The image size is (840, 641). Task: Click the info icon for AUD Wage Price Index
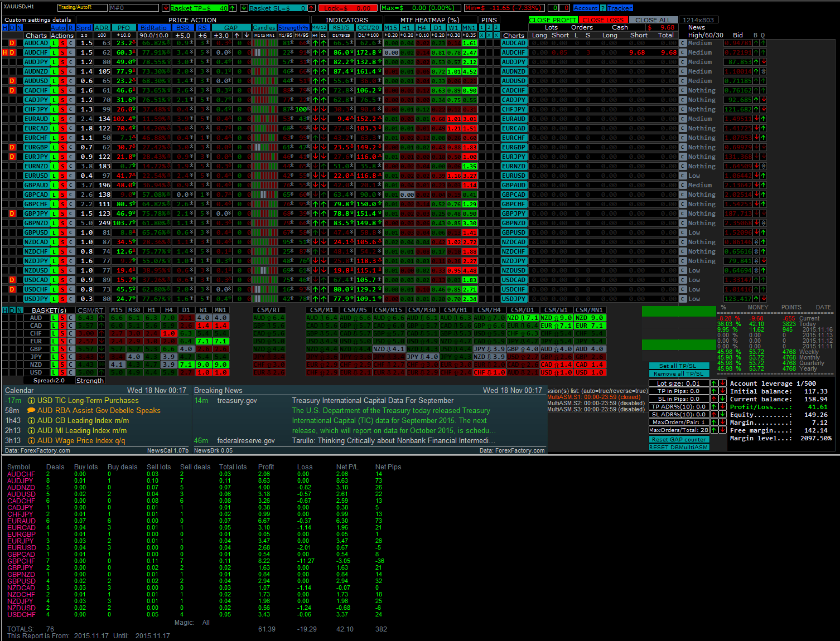pos(32,441)
